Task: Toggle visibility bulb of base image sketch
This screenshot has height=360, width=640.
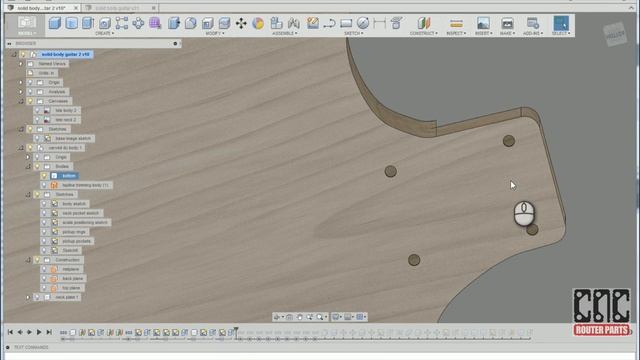Action: point(38,138)
